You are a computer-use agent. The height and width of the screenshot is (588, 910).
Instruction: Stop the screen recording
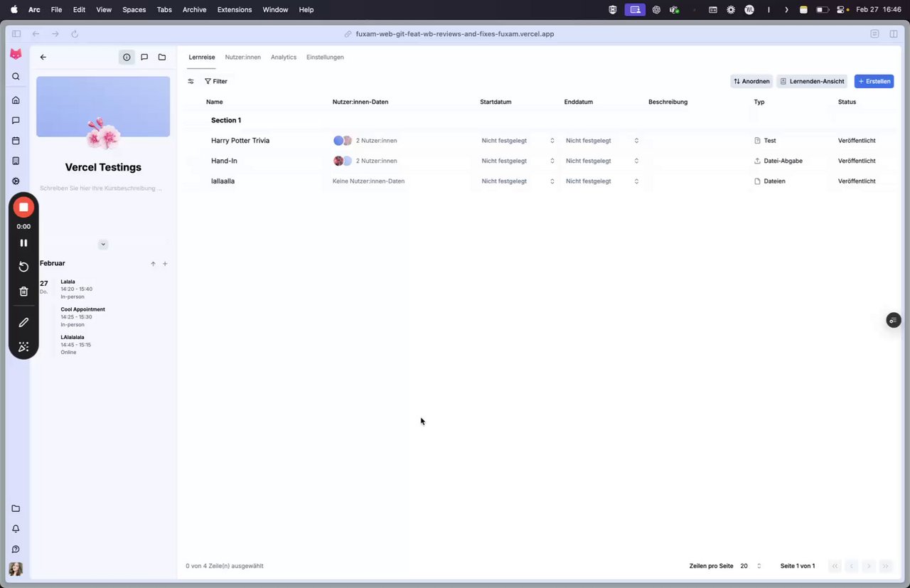pos(23,207)
